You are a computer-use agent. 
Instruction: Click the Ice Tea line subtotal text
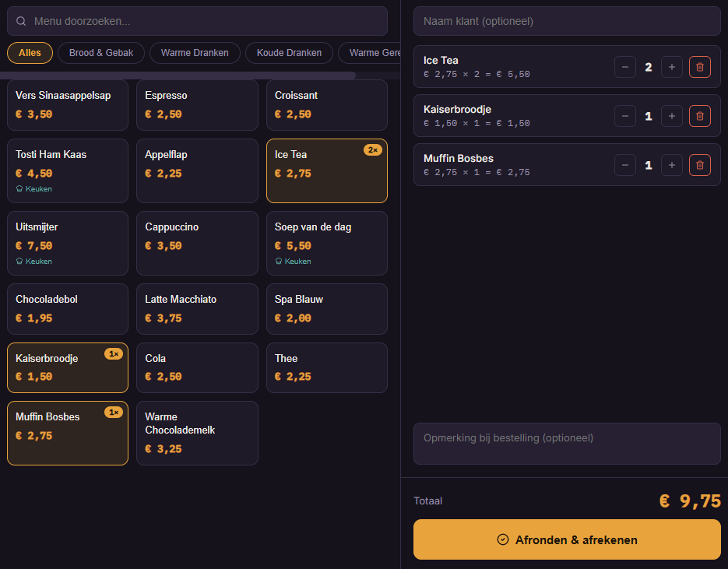click(x=477, y=74)
